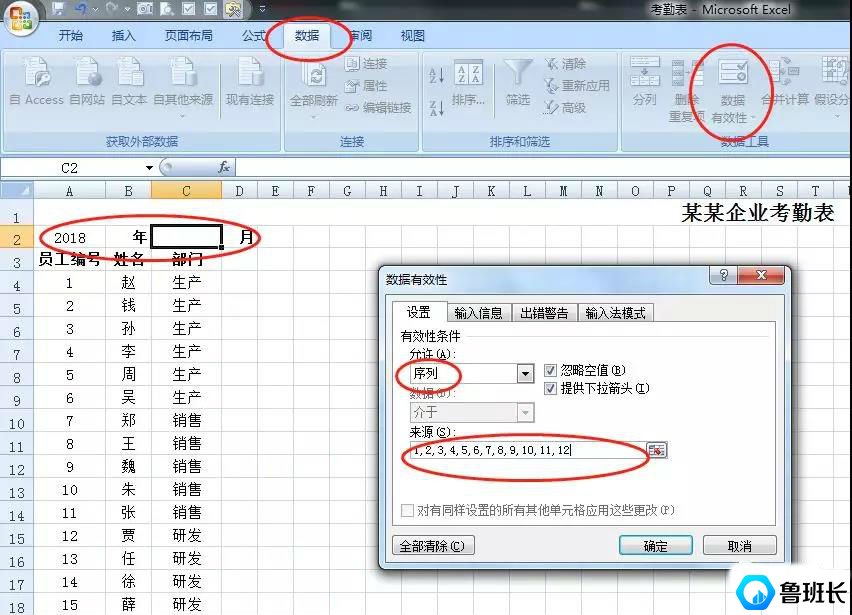Disable the 提供下拉箭头 checkbox

[x=550, y=388]
